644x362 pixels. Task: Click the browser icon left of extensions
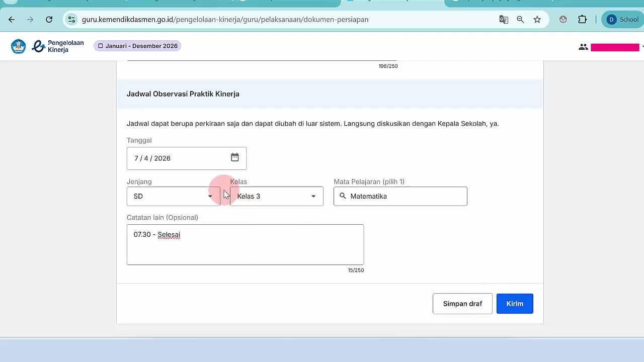tap(563, 20)
